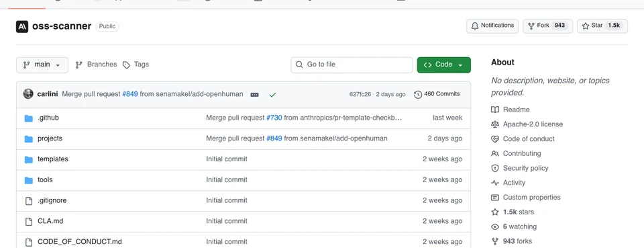Image resolution: width=644 pixels, height=248 pixels.
Task: Click the projects folder icon
Action: pos(29,139)
